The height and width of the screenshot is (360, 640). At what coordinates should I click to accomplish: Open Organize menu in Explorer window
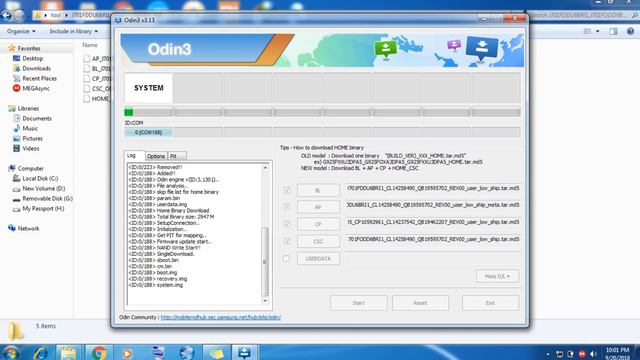tap(21, 31)
